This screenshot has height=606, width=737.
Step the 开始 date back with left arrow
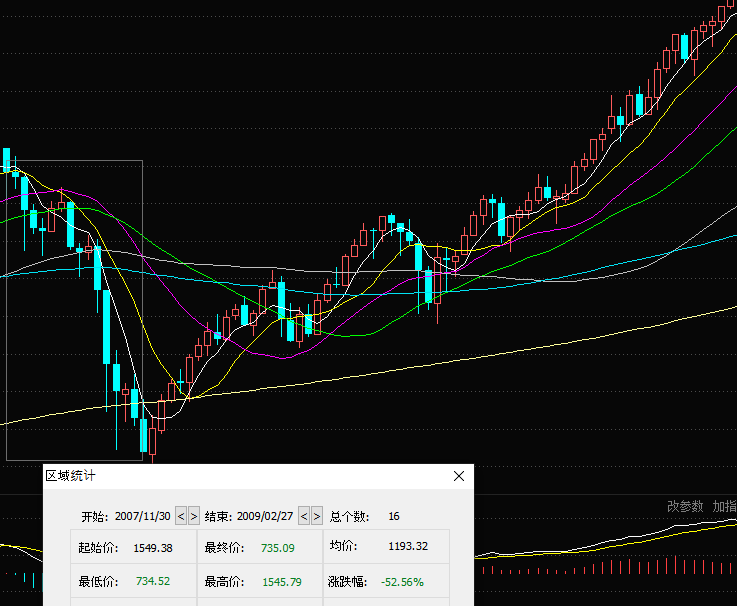click(181, 516)
